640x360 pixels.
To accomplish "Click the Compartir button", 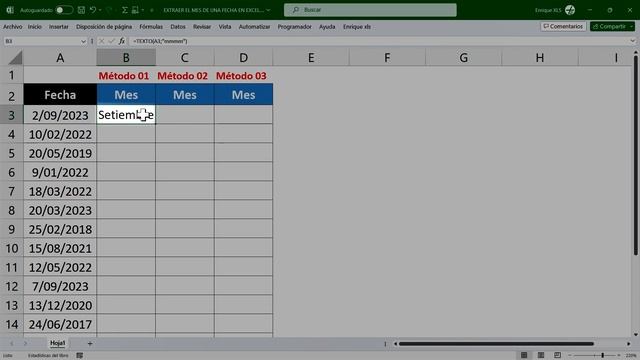I will pyautogui.click(x=609, y=27).
